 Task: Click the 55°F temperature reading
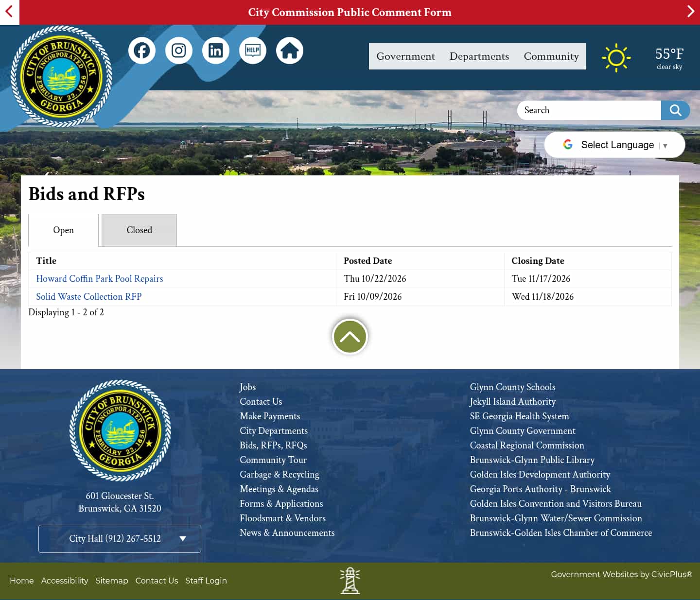click(669, 53)
